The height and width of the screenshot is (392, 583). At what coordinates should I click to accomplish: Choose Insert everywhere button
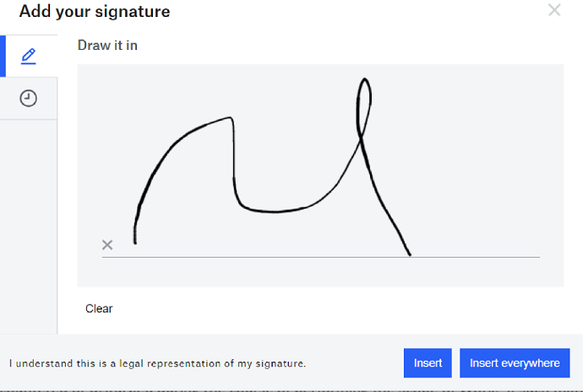514,363
